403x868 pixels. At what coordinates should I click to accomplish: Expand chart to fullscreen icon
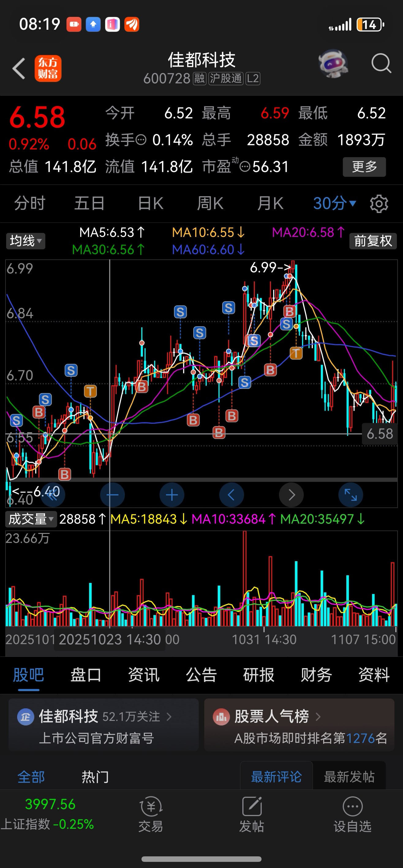351,495
